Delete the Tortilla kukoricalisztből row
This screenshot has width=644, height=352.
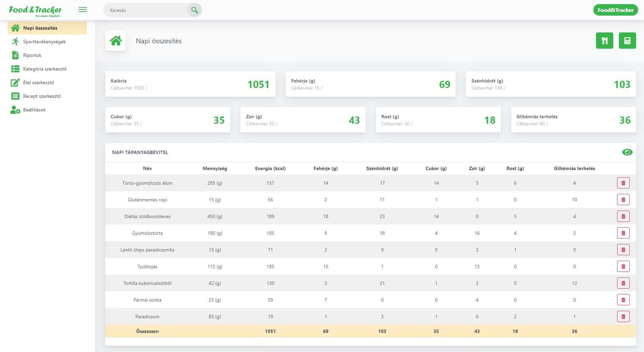(623, 283)
